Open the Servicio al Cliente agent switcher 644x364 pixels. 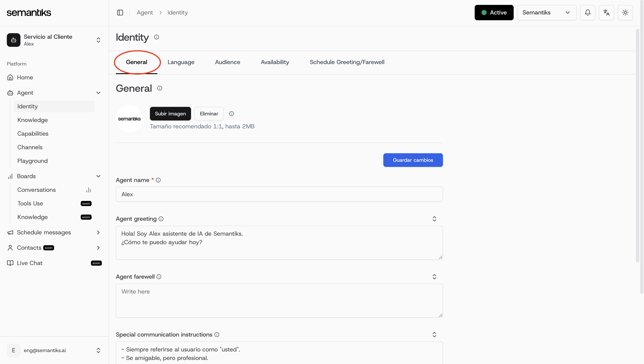pyautogui.click(x=98, y=40)
